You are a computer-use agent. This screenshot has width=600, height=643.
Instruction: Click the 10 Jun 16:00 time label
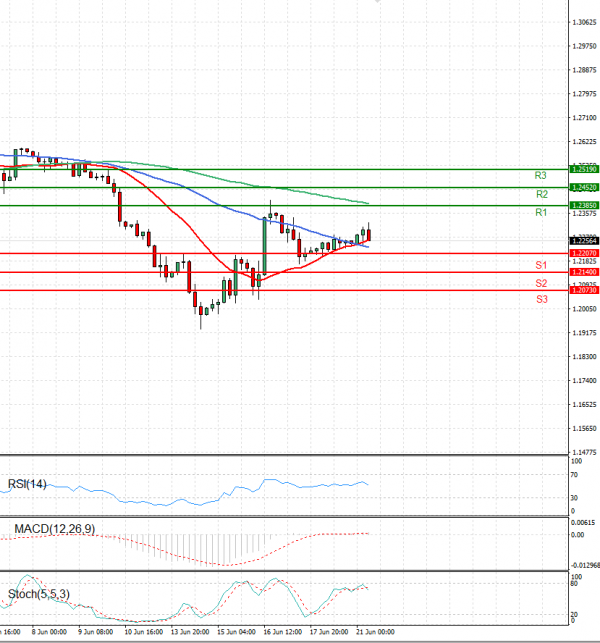(x=144, y=632)
